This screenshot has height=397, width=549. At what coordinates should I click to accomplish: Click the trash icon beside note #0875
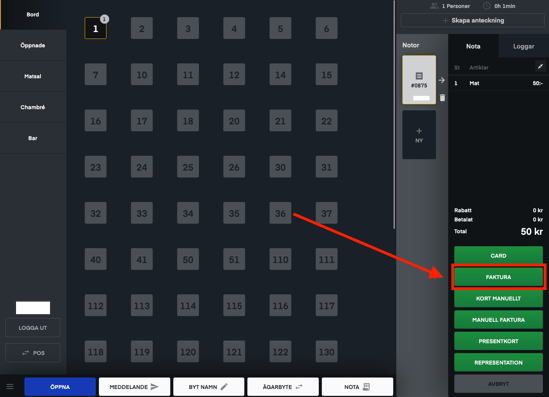(443, 98)
